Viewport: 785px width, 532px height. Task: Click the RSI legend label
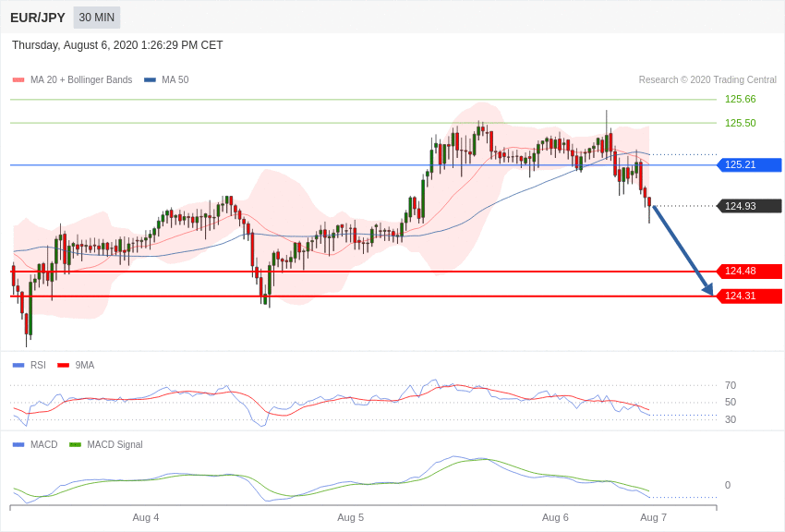(38, 366)
